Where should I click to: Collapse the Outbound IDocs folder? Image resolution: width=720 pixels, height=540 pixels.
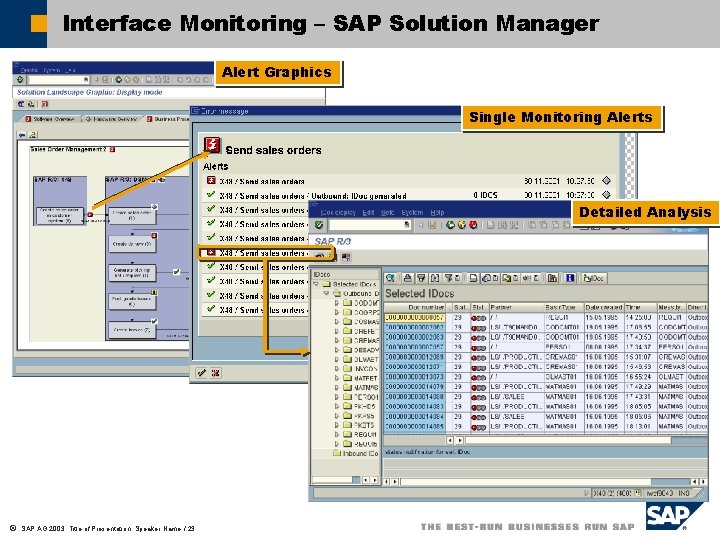tap(326, 293)
